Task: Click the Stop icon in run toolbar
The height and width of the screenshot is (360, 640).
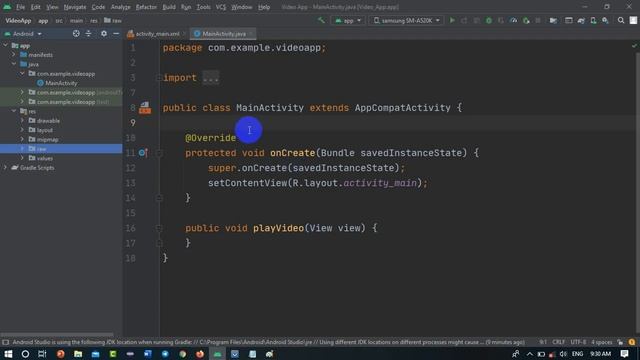Action: click(538, 20)
